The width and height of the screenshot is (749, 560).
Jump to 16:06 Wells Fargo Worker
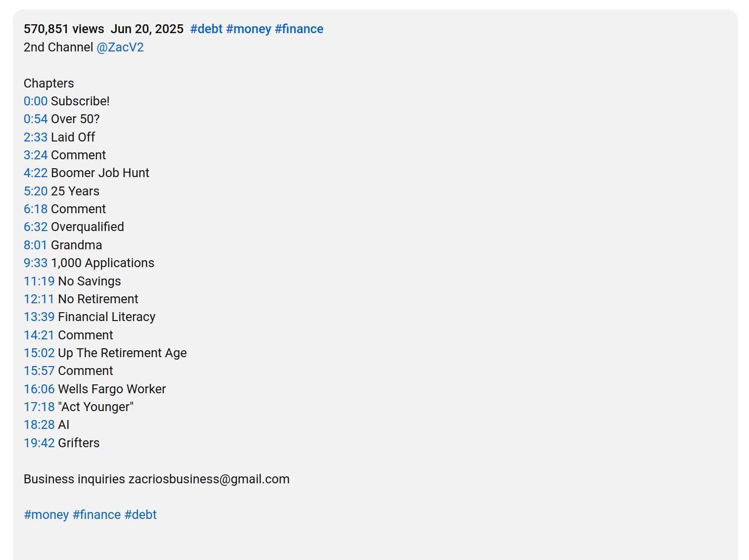coord(39,389)
